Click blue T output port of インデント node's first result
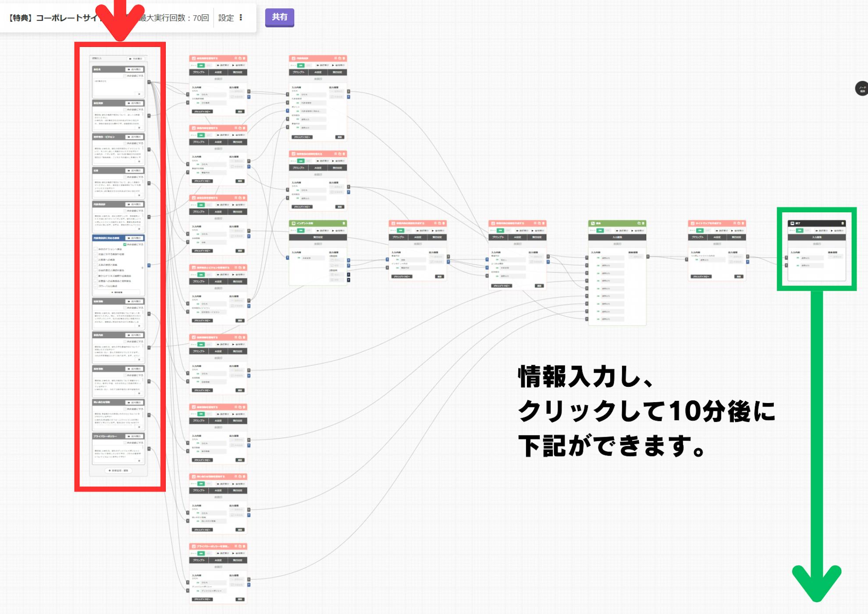The height and width of the screenshot is (614, 868). point(349,260)
